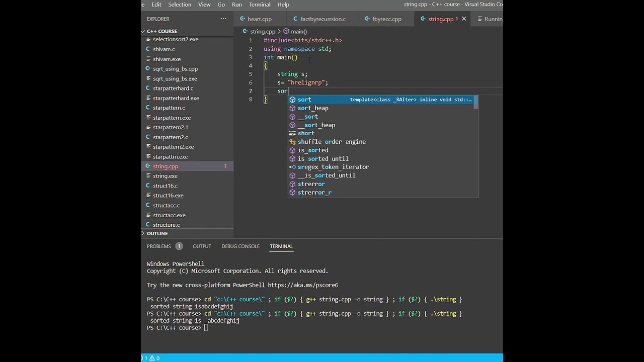Open the Edit menu
This screenshot has height=362, width=644.
click(x=156, y=5)
